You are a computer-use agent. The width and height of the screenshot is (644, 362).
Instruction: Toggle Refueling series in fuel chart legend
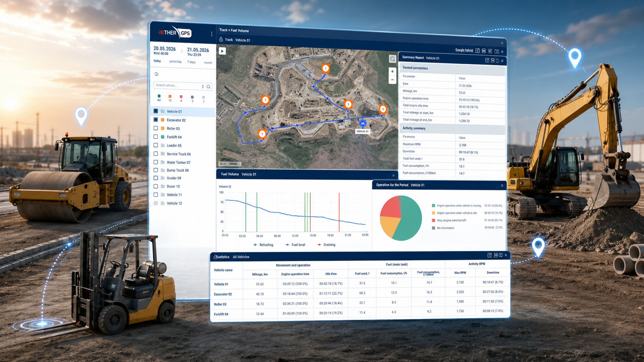point(263,245)
